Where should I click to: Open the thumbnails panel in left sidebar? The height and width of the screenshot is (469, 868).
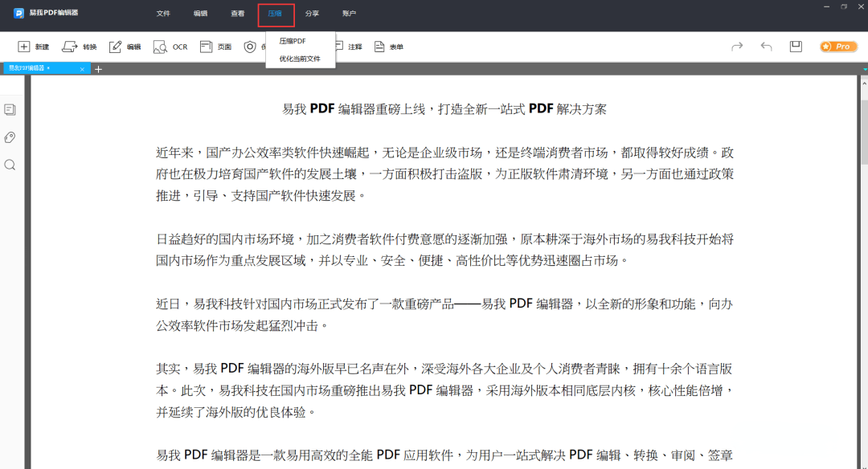click(x=10, y=109)
